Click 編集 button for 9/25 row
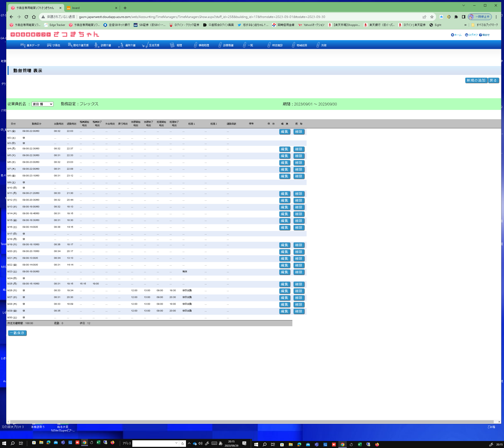 pyautogui.click(x=284, y=284)
